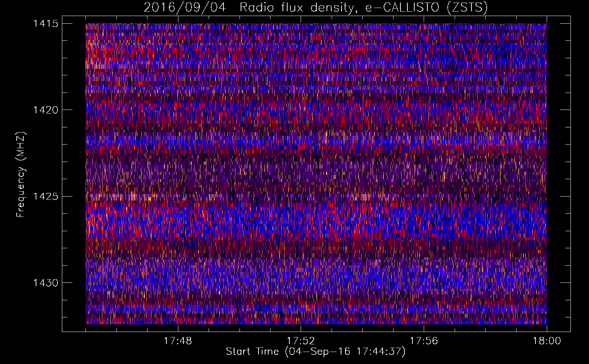Select the 'Frequency (MHZ)' y-axis title

pos(20,175)
